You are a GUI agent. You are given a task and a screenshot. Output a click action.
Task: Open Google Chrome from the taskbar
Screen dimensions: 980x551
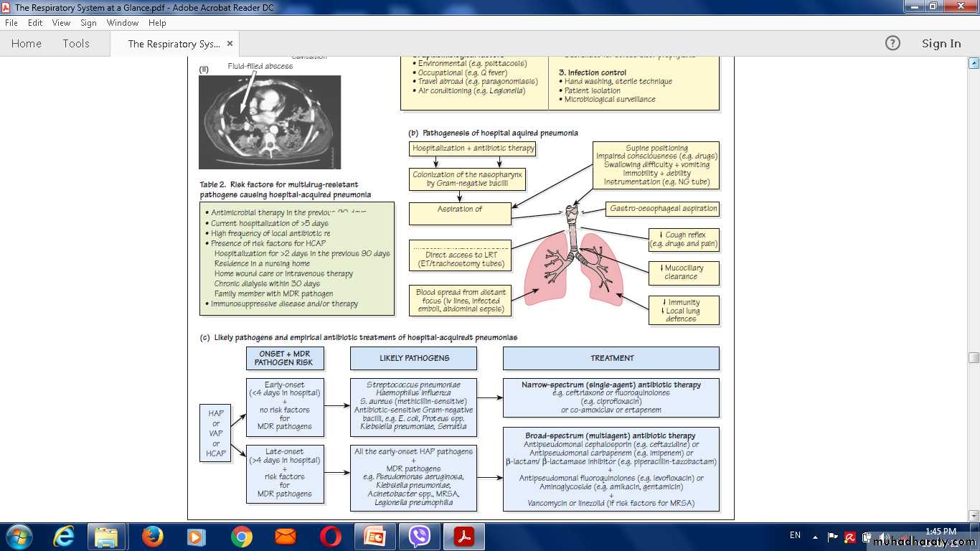[x=242, y=537]
